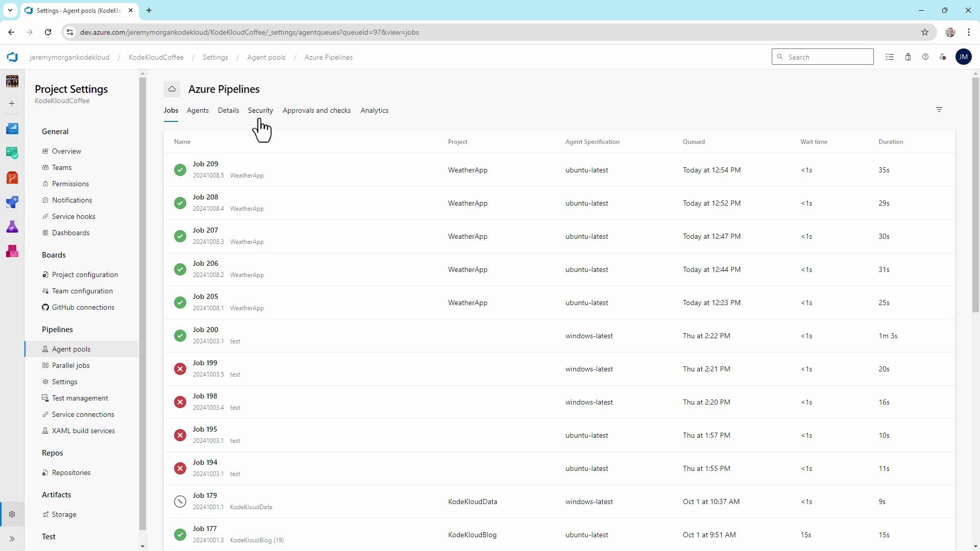Open the browser tab search dropdown
The height and width of the screenshot is (551, 980).
(10, 10)
